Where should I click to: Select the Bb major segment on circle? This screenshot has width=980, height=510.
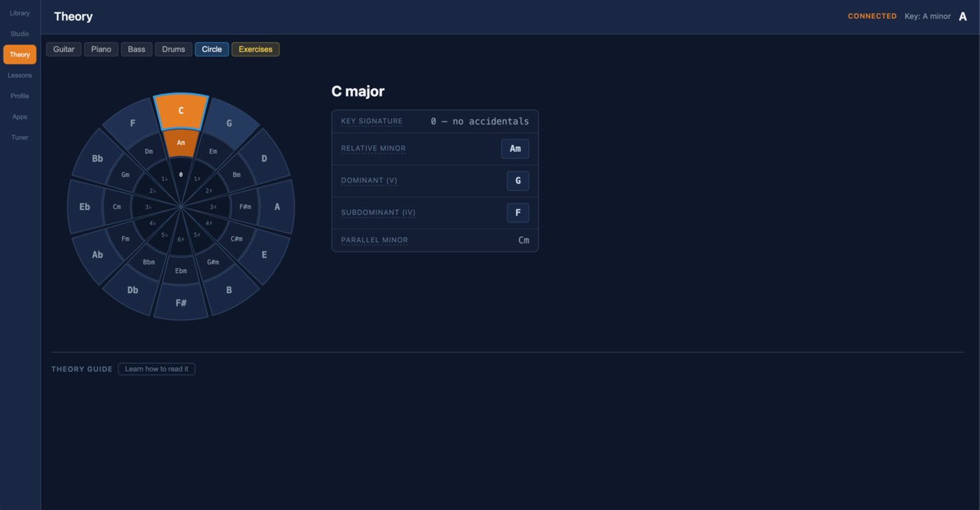coord(98,159)
